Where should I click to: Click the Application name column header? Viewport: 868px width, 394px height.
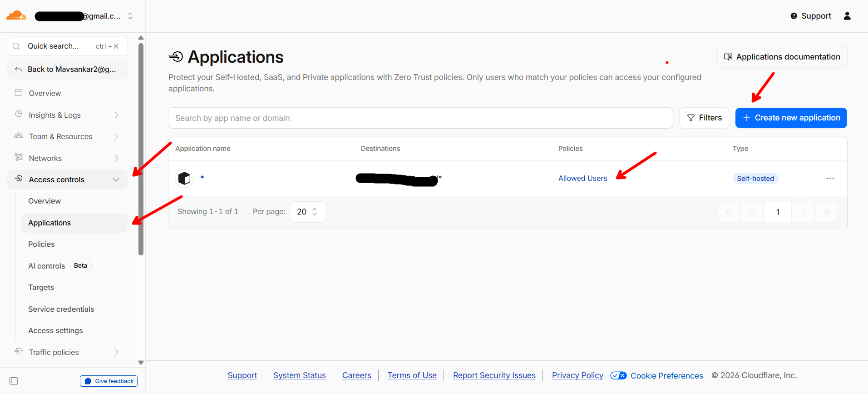[x=203, y=149]
